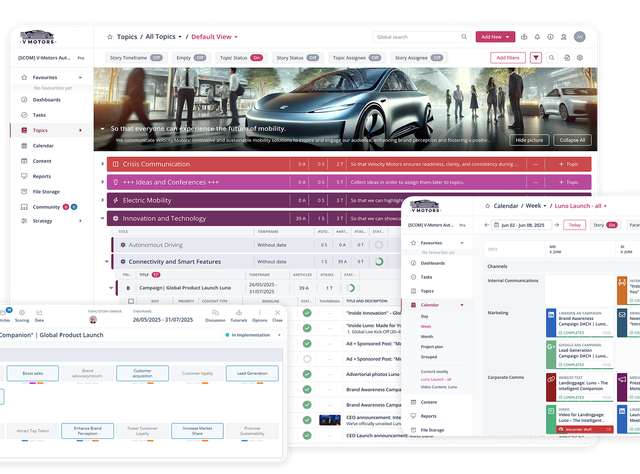Image resolution: width=640 pixels, height=474 pixels.
Task: Collapse the Innovation and Technology topic row
Action: (102, 218)
